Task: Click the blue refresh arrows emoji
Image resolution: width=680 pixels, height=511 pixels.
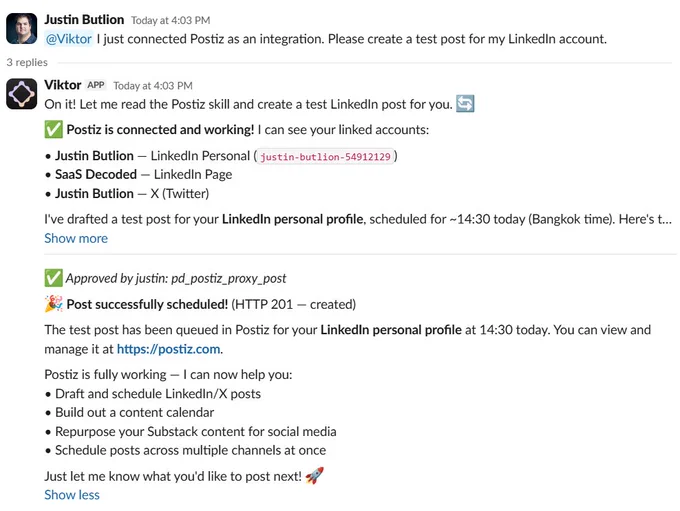Action: tap(465, 104)
